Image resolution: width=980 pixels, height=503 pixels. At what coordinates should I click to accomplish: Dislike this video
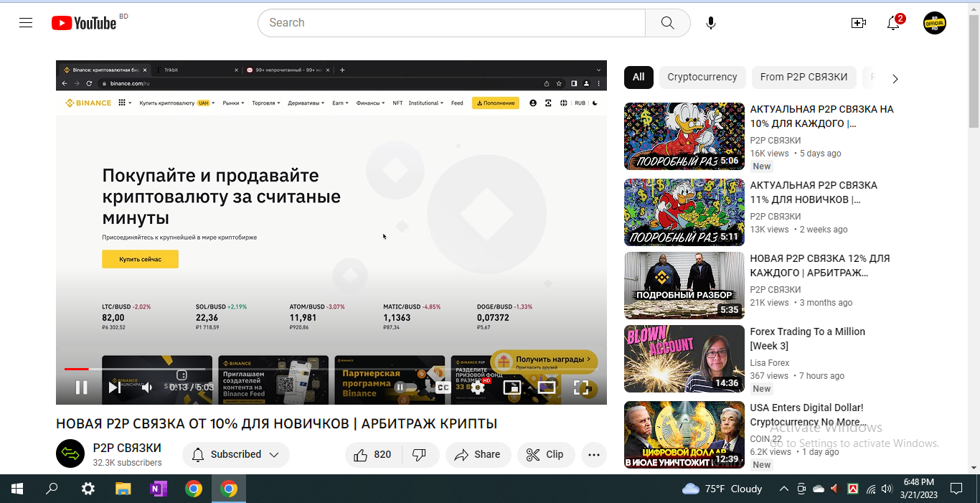click(420, 454)
